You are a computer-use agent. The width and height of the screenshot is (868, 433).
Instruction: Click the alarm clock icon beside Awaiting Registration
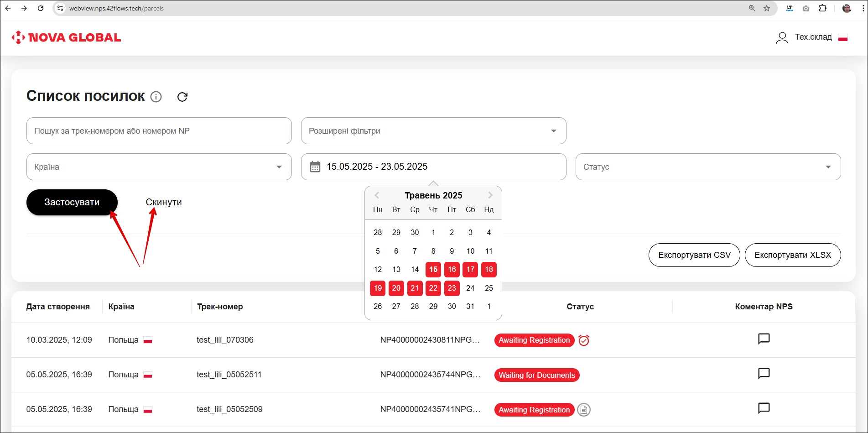pos(584,340)
